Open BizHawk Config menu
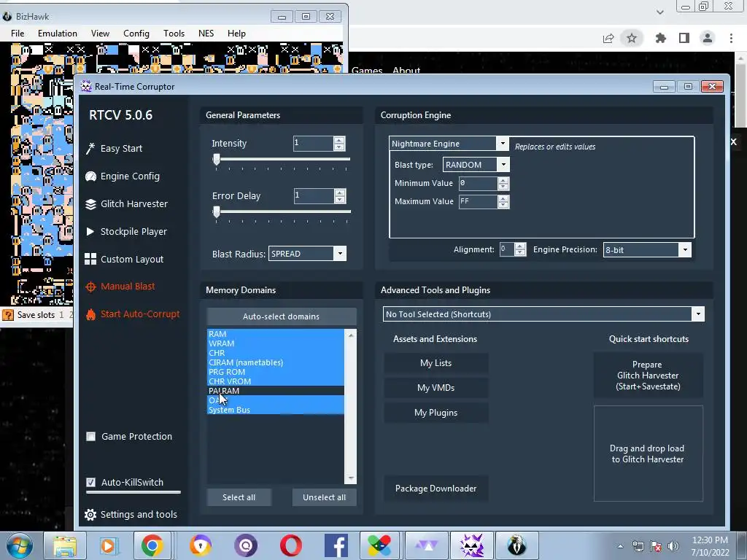This screenshot has width=747, height=560. pyautogui.click(x=136, y=34)
